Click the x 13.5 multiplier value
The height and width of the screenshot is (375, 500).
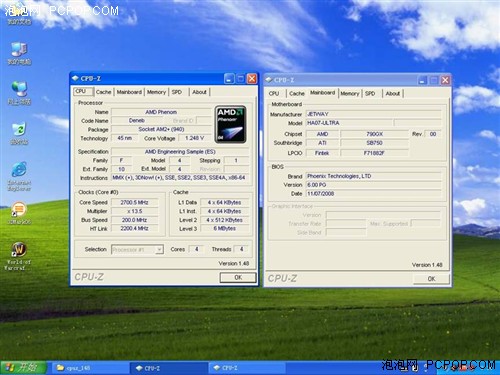[x=134, y=211]
